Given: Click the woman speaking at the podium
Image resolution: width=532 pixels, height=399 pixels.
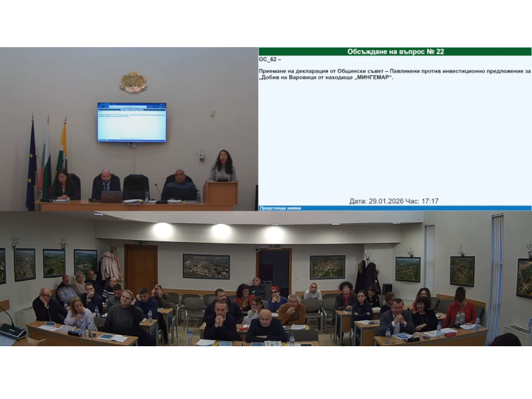Looking at the screenshot, I should [222, 167].
